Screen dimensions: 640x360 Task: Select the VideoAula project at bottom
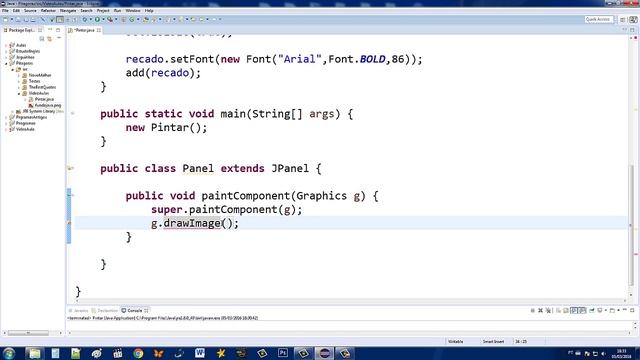click(25, 129)
